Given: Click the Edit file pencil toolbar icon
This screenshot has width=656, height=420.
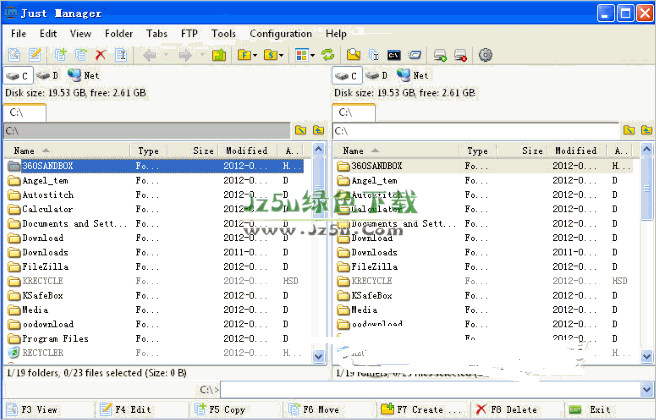Looking at the screenshot, I should pos(35,55).
